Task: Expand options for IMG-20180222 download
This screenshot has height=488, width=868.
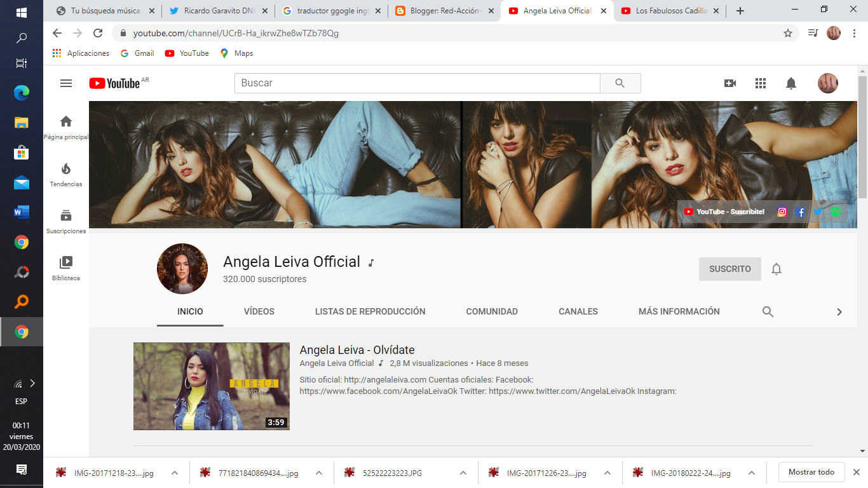Action: [x=752, y=473]
